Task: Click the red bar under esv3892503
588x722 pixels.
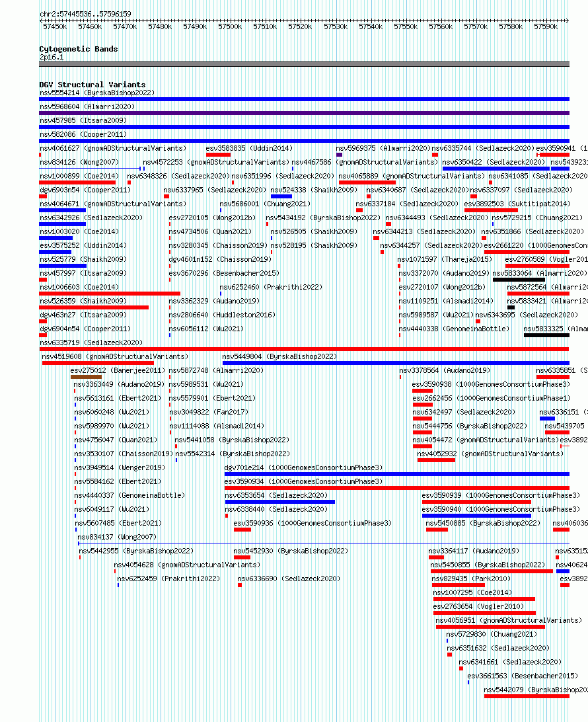Action: pyautogui.click(x=492, y=210)
